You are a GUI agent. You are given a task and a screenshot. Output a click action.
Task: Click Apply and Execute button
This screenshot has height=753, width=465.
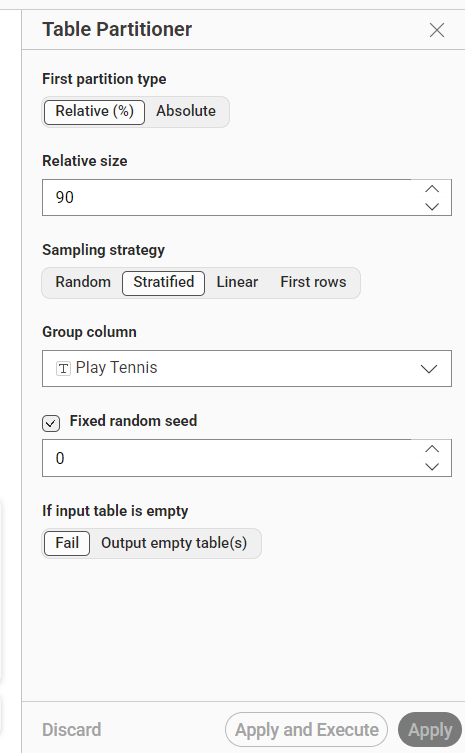[306, 729]
